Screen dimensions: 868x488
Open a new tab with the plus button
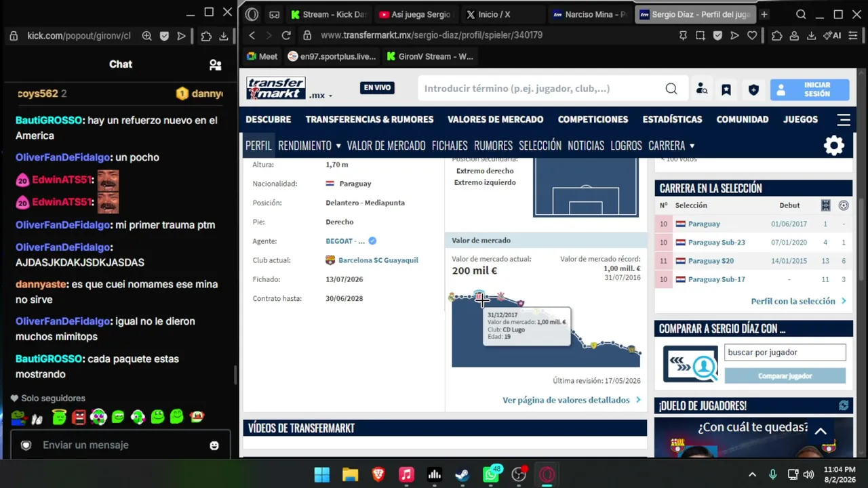(764, 14)
